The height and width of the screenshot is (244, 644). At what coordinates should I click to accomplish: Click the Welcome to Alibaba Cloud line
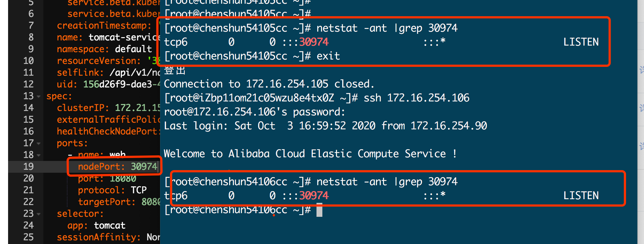coord(310,154)
